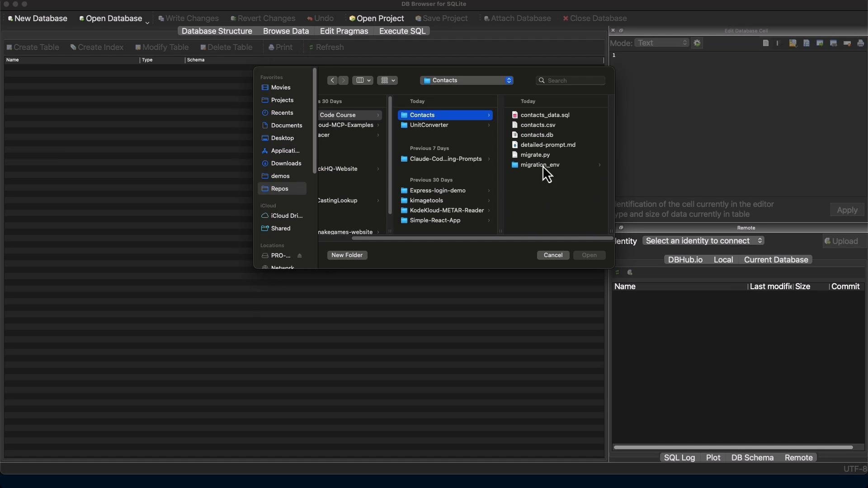Switch to the Local remote tab
Screen dimensions: 868x488
point(723,260)
